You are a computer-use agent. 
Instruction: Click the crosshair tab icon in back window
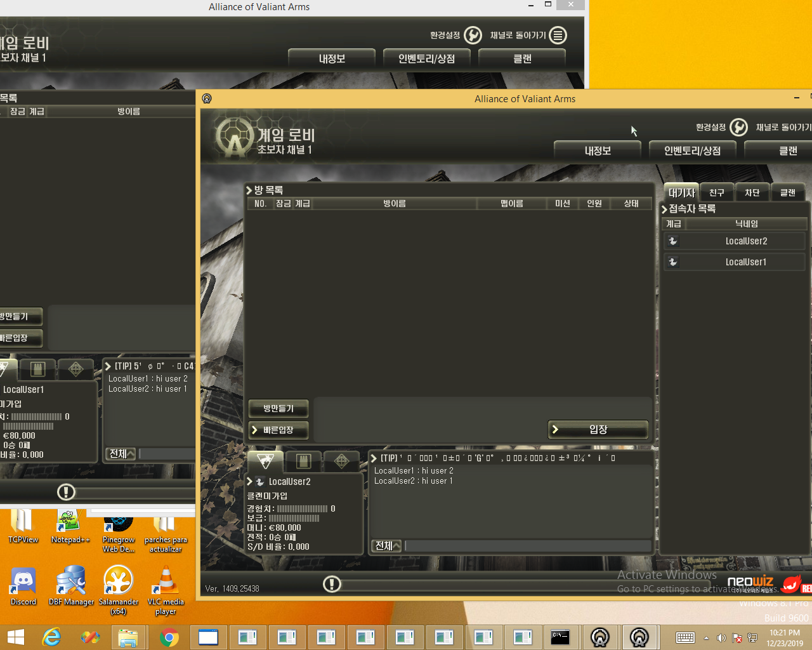pos(75,369)
